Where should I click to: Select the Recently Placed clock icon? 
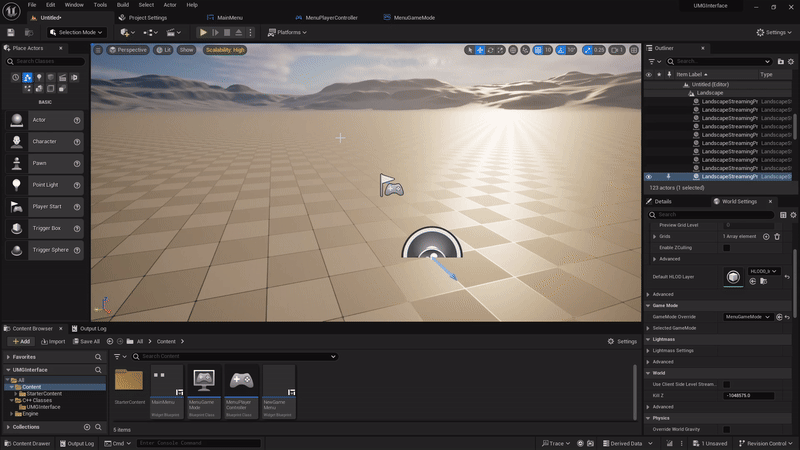pyautogui.click(x=15, y=78)
